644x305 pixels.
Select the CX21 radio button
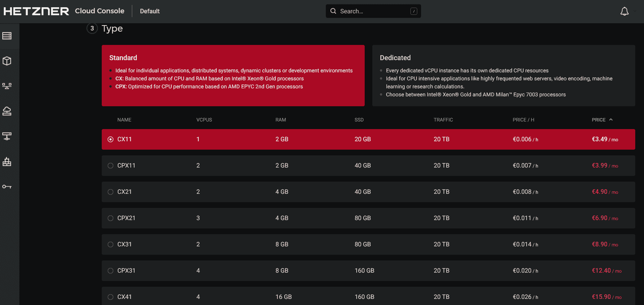tap(111, 192)
